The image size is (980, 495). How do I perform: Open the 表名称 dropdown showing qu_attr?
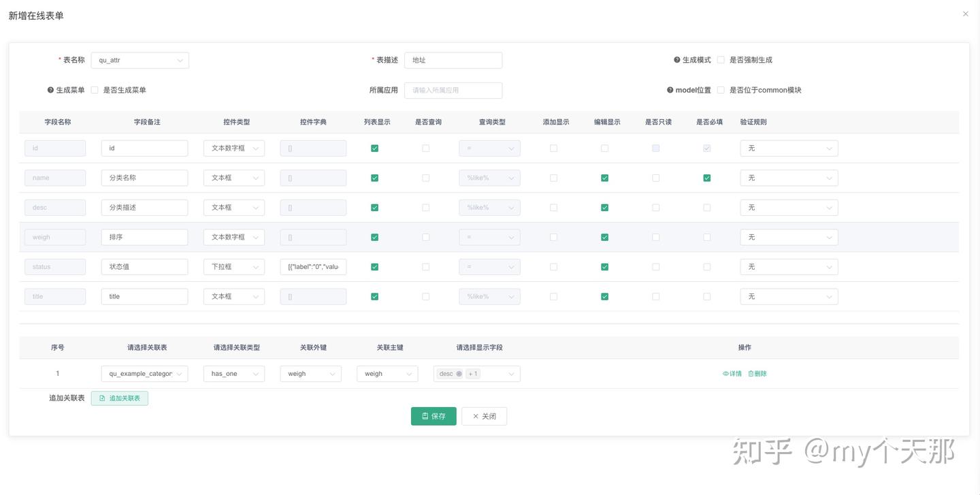point(140,60)
